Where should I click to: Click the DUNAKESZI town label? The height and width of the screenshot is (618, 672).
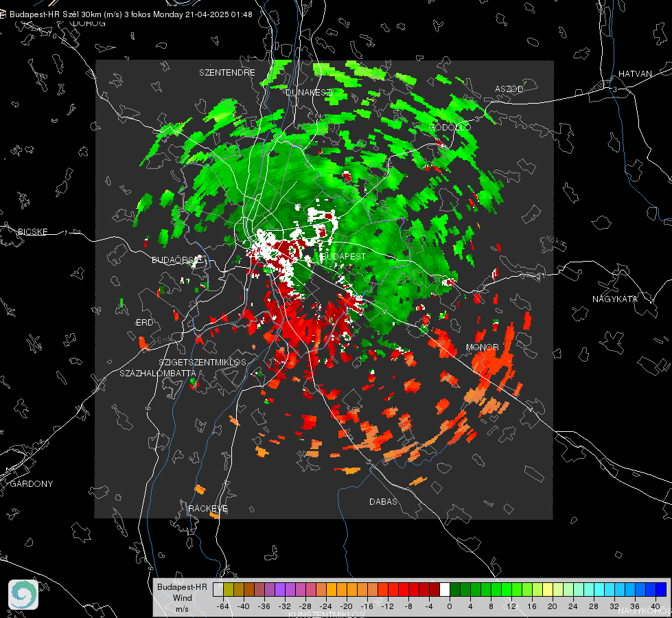(309, 92)
